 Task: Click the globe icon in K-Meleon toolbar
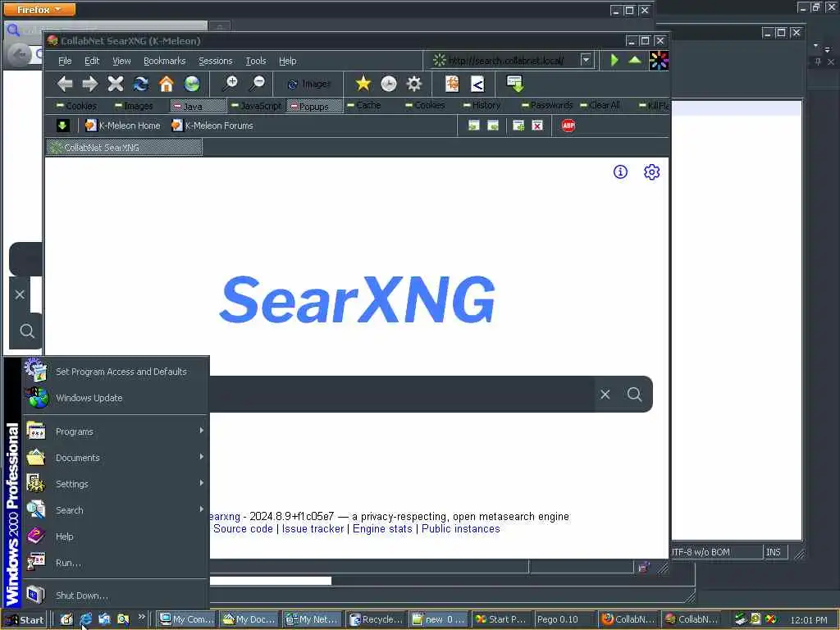click(192, 84)
